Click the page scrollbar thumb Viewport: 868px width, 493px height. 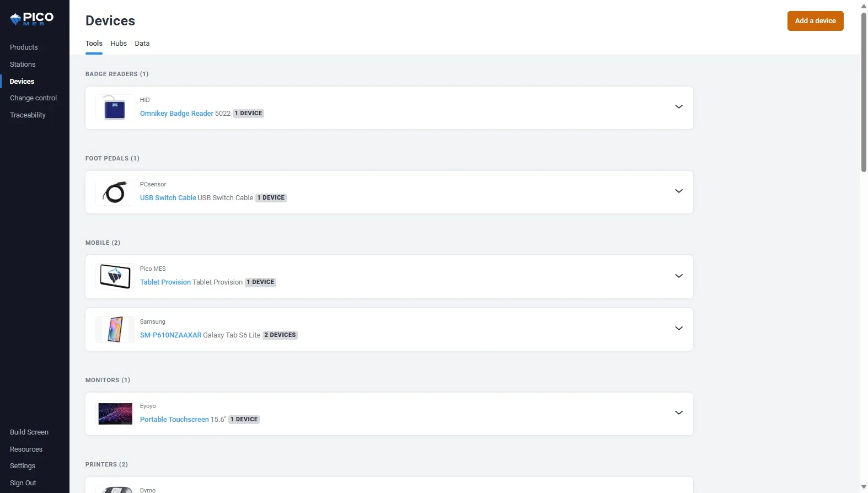click(x=864, y=93)
